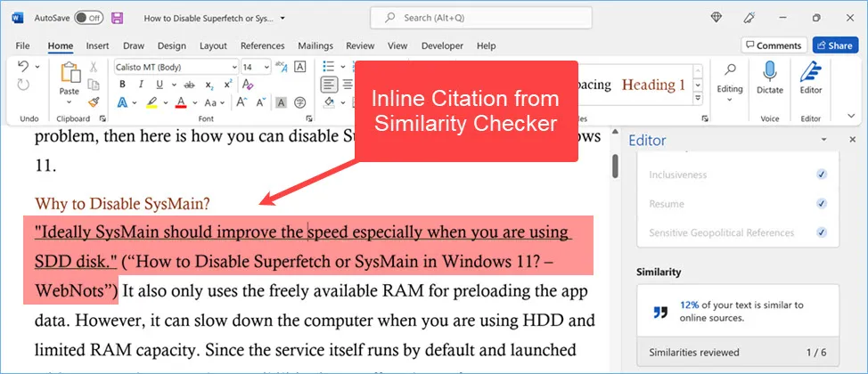
Task: Open the Clipboard pane launcher
Action: pos(102,118)
